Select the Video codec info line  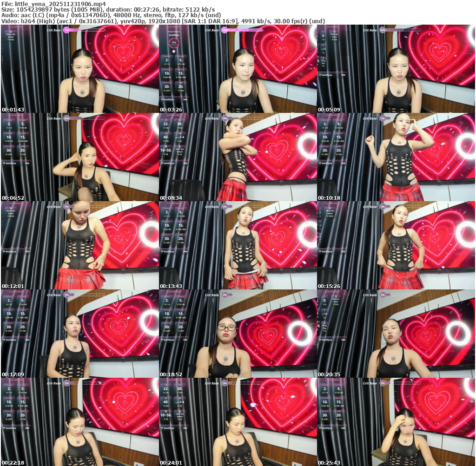(x=163, y=21)
